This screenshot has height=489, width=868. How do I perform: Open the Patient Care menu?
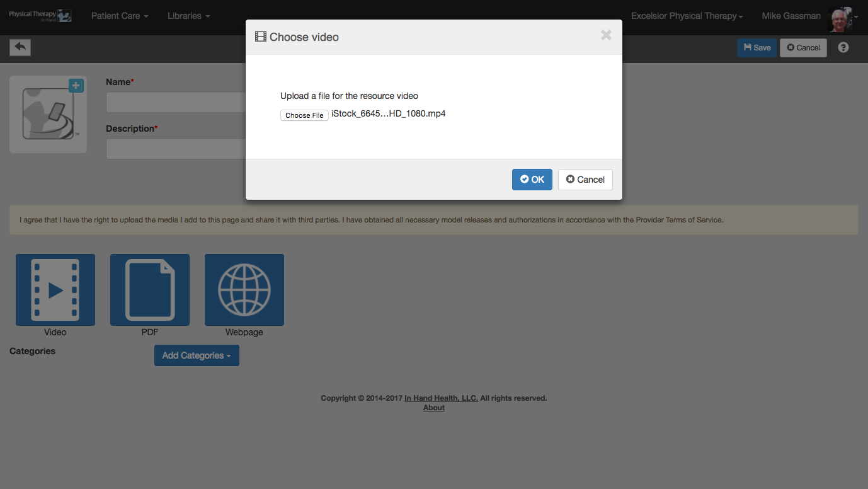[120, 16]
